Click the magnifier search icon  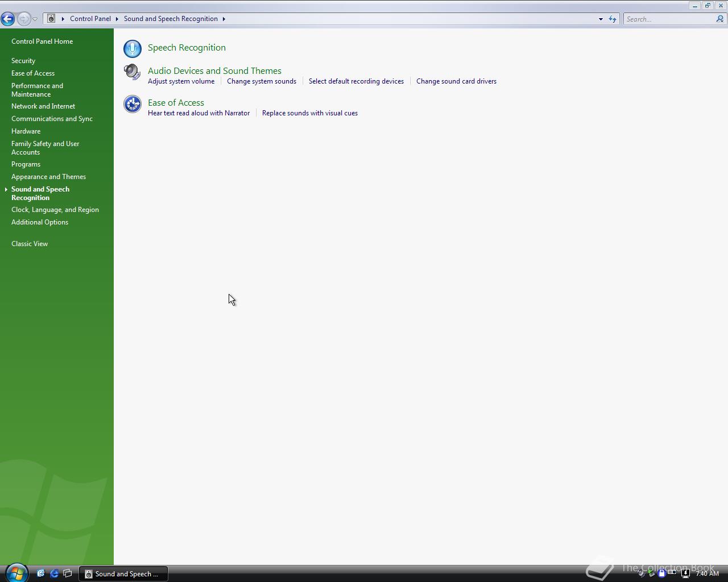[720, 19]
